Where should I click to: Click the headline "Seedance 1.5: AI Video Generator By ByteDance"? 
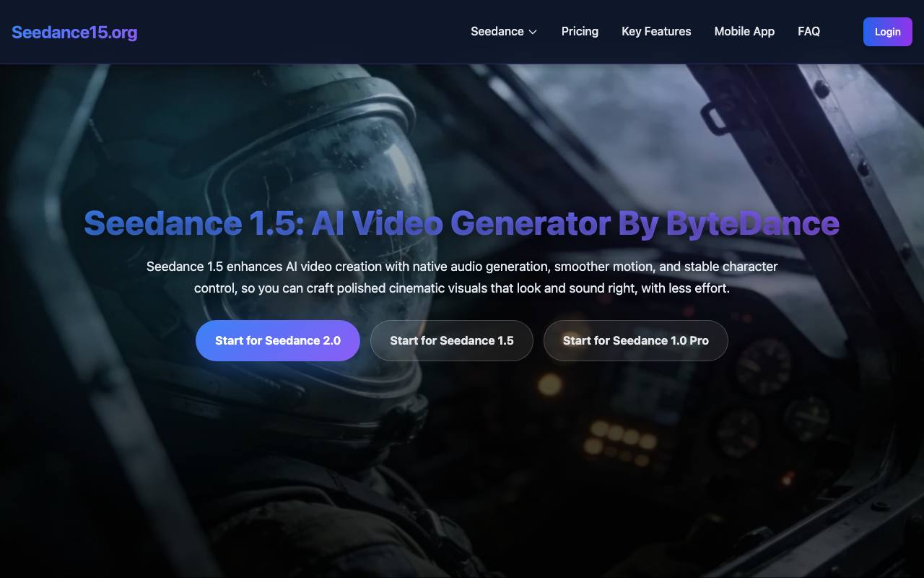click(x=462, y=223)
